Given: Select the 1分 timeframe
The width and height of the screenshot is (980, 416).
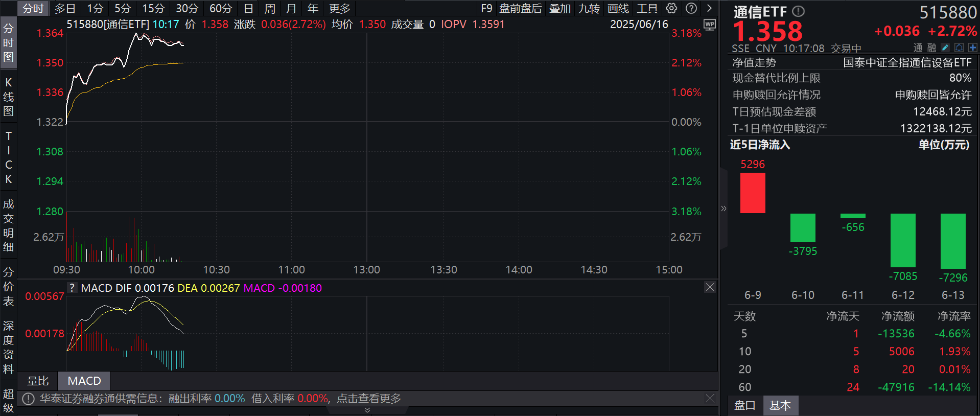Looking at the screenshot, I should pyautogui.click(x=95, y=8).
